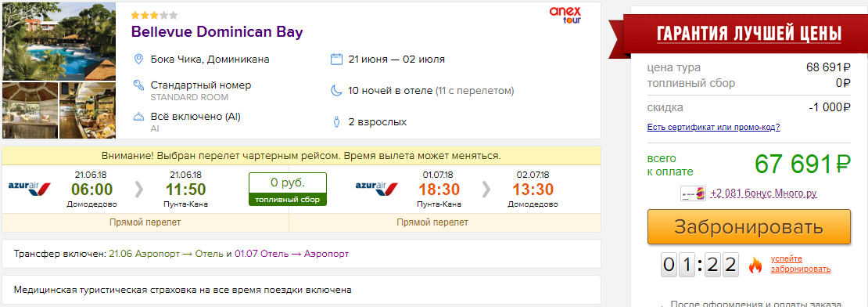Viewport: 868px width, 307px height.
Task: Click the moon icon by 10 ночей
Action: click(336, 90)
